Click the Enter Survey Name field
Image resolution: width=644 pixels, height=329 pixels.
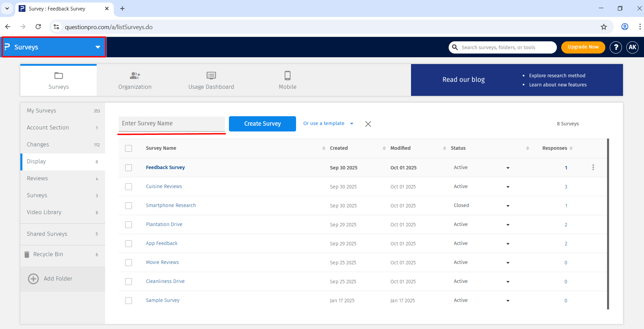[x=172, y=124]
